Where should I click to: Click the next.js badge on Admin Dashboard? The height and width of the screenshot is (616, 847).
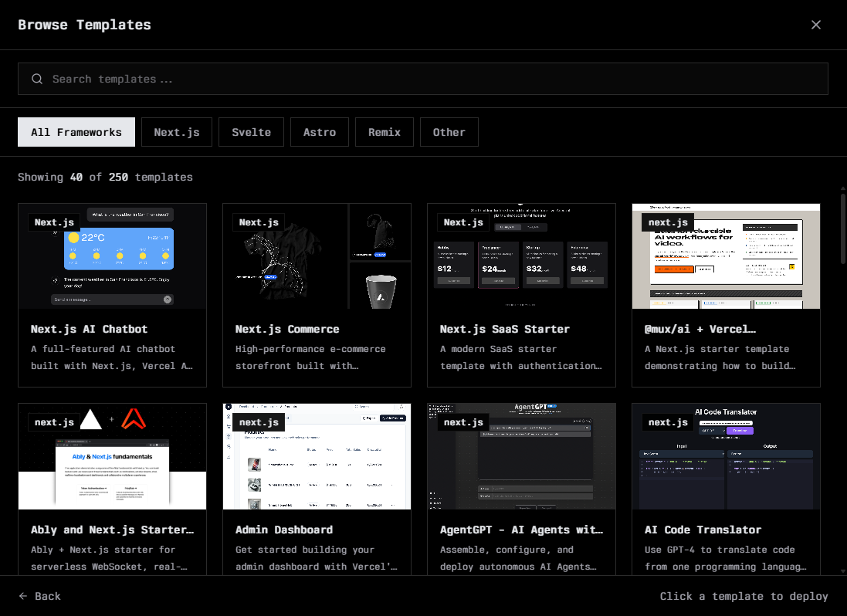259,422
